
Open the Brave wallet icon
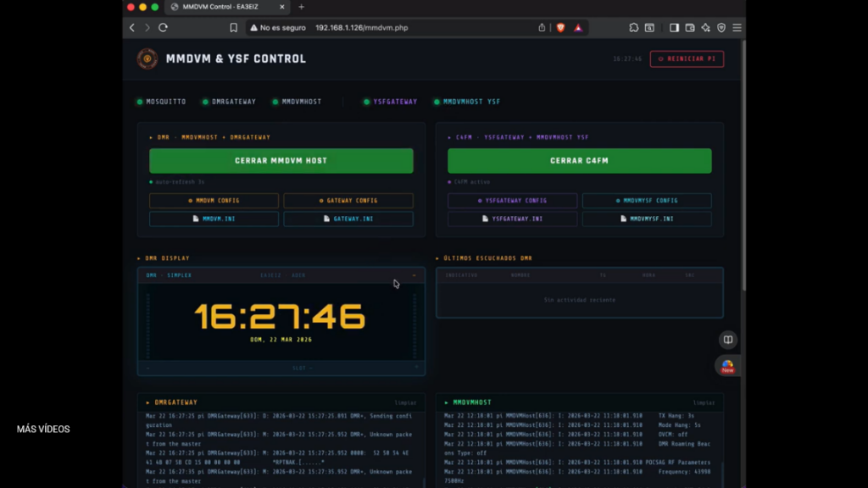690,28
